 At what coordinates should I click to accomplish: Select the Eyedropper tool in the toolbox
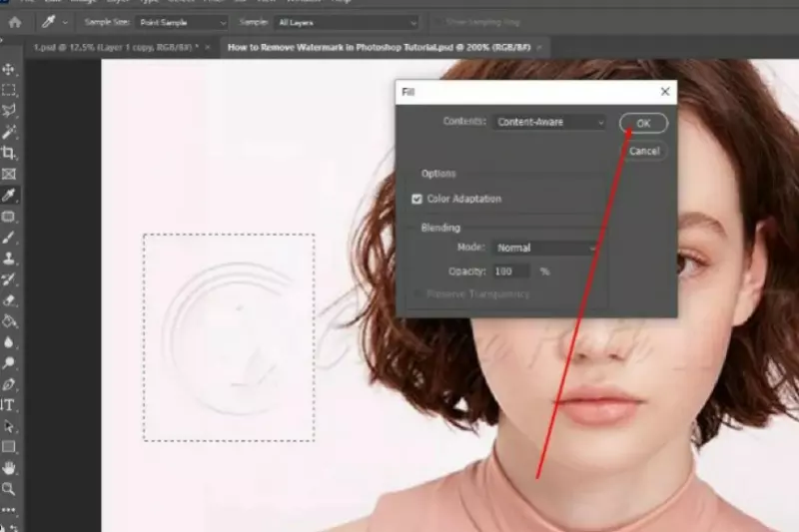click(9, 195)
